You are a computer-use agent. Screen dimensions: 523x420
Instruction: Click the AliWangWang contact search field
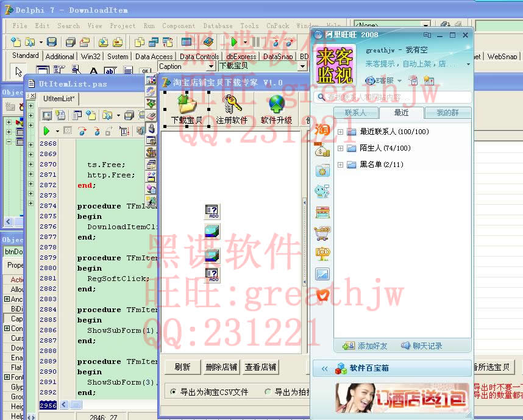point(393,98)
